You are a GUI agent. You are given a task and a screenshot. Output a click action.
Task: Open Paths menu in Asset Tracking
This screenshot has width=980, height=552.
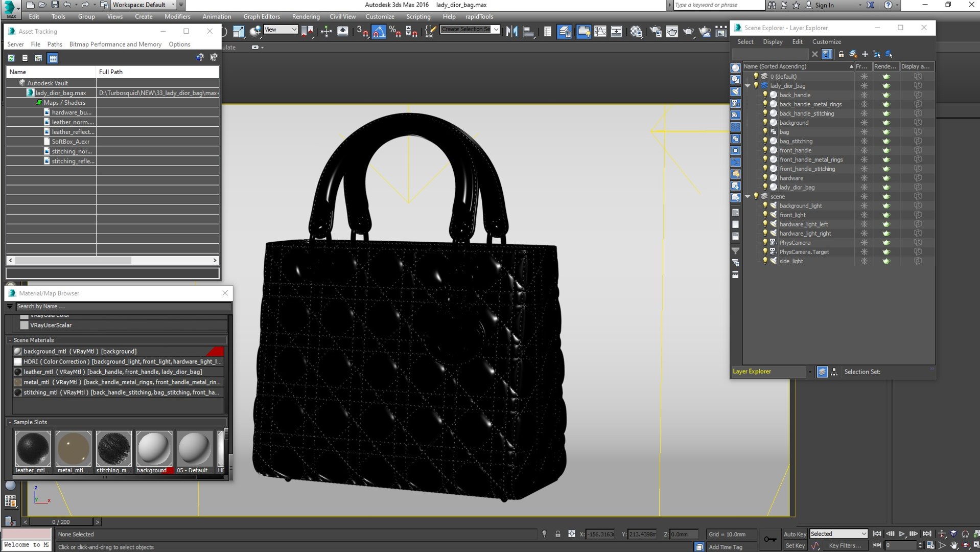(55, 44)
